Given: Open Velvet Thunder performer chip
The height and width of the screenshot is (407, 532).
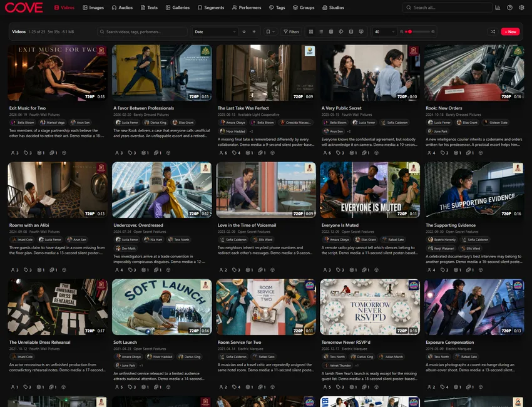Looking at the screenshot, I should tap(337, 366).
